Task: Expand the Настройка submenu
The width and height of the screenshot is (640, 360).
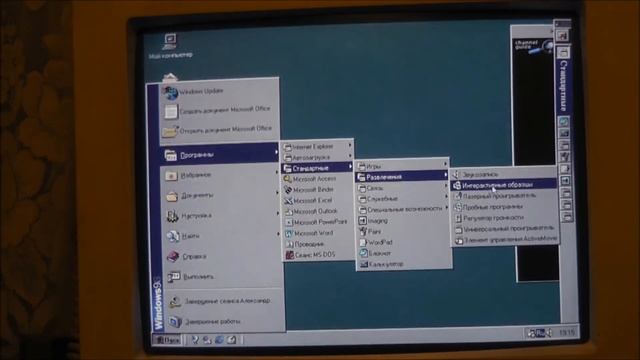Action: coord(221,216)
